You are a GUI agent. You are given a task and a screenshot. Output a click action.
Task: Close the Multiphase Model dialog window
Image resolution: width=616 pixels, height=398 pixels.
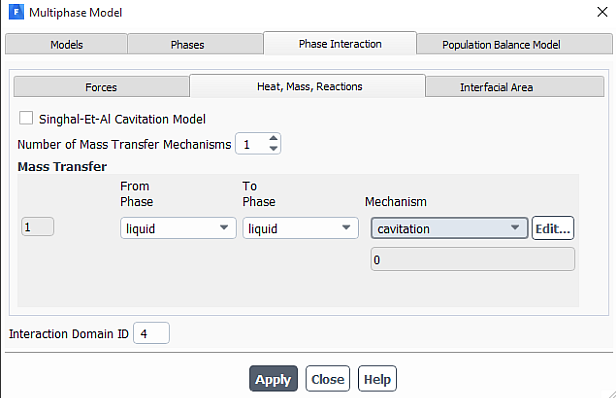coord(602,12)
